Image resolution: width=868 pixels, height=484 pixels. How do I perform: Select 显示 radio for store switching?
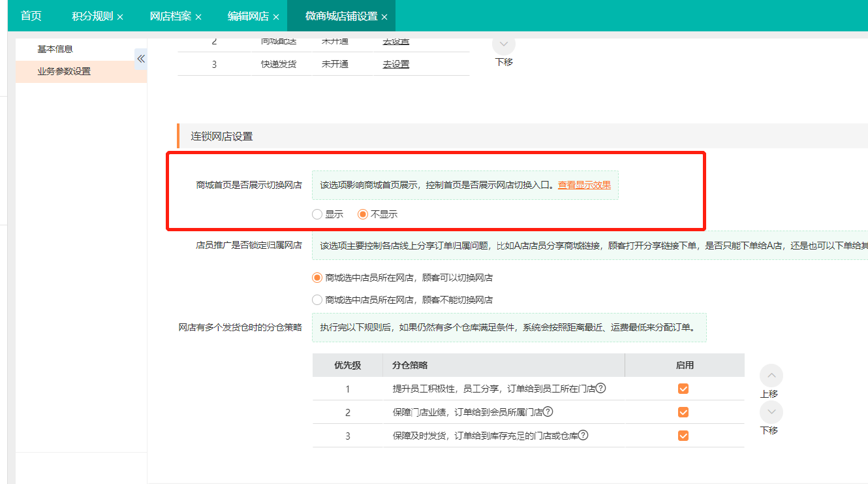(x=317, y=214)
